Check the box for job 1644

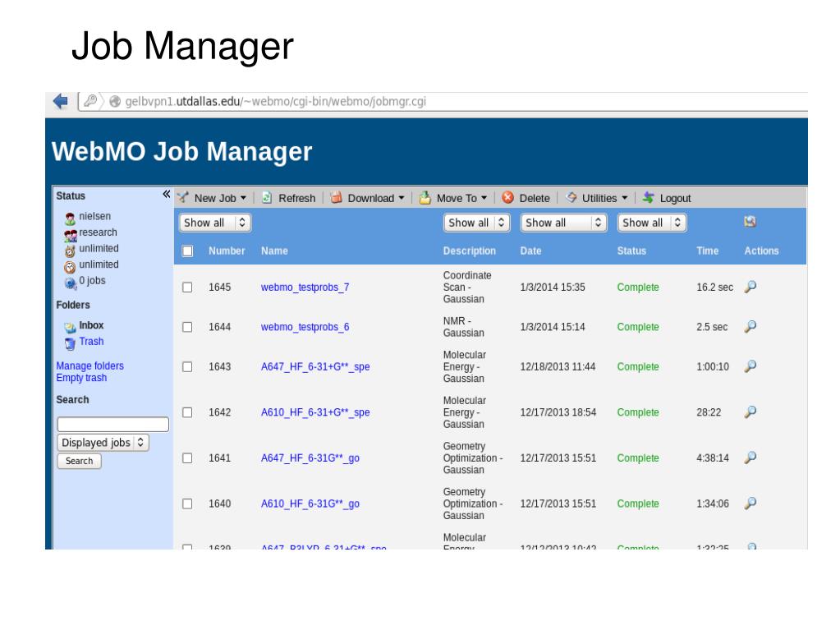click(187, 327)
